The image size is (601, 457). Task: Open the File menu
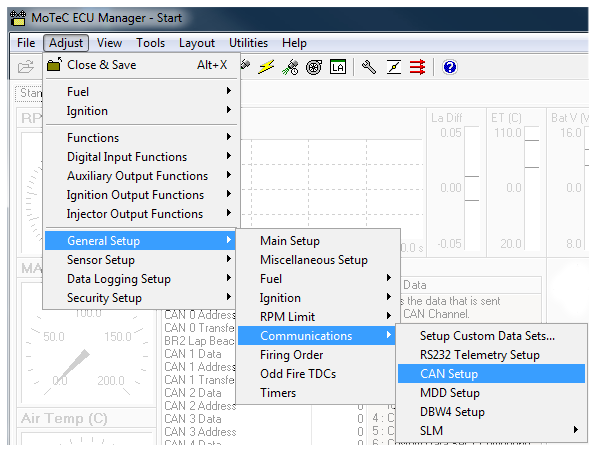point(26,43)
